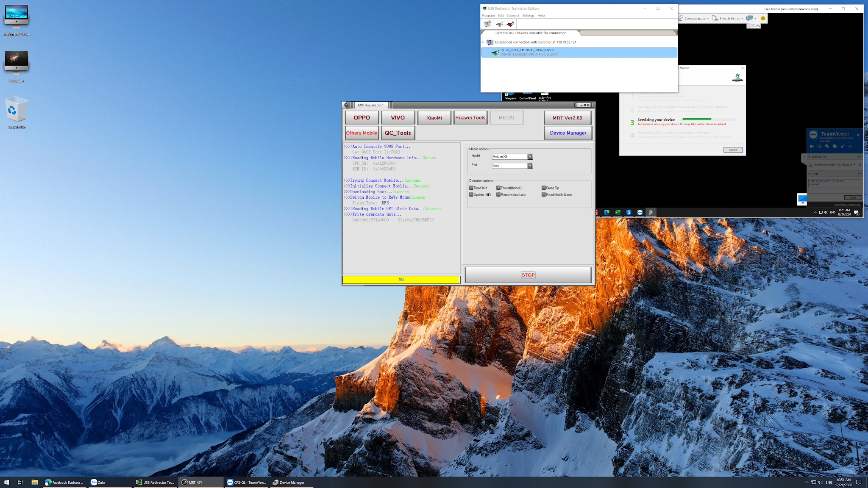Click the green Servicing your device progress bar
The height and width of the screenshot is (488, 868).
click(x=708, y=119)
